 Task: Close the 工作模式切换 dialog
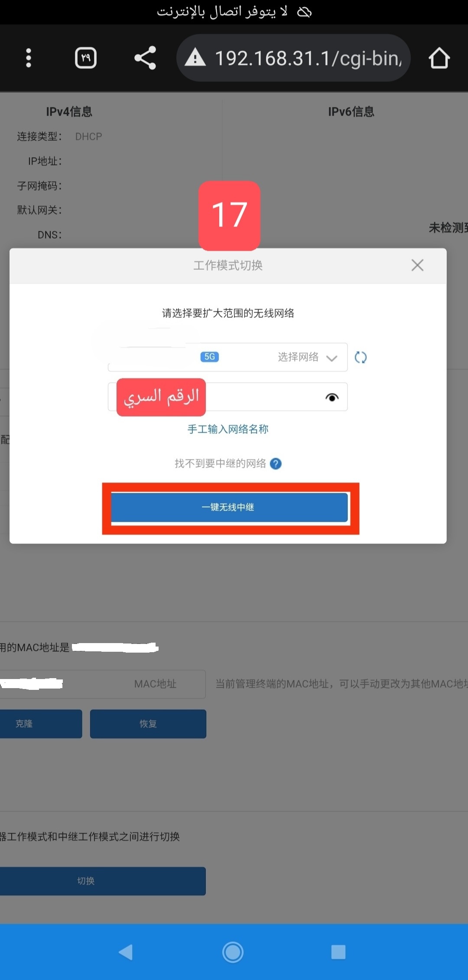(x=417, y=265)
